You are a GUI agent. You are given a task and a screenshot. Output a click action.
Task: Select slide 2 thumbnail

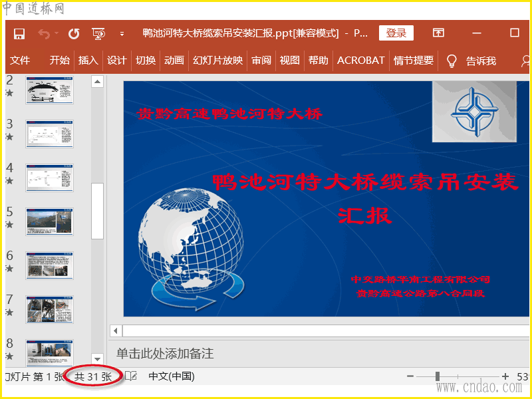[x=49, y=90]
